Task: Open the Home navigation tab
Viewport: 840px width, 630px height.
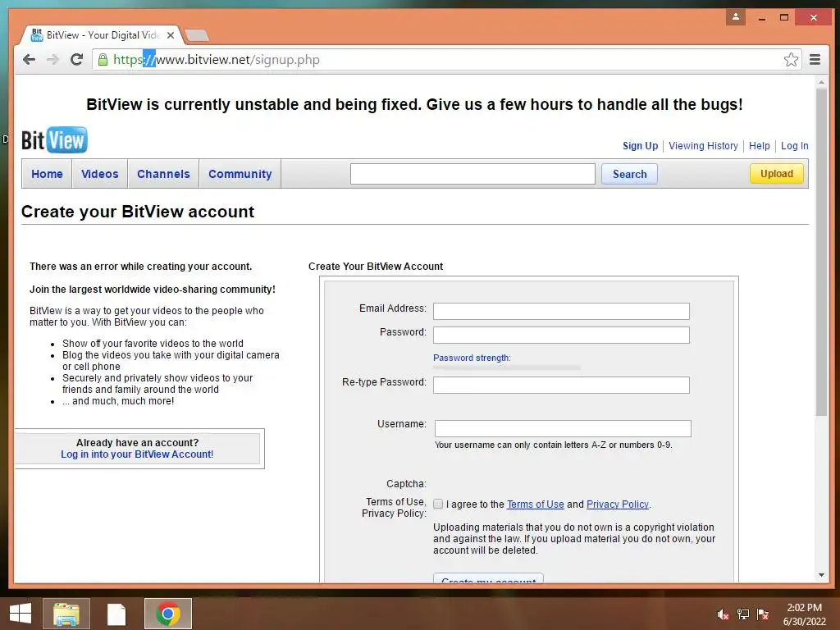Action: coord(47,174)
